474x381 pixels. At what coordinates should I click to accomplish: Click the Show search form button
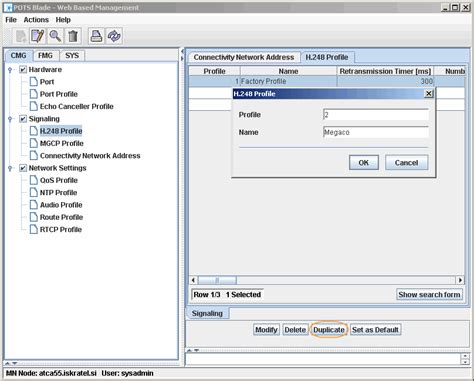coord(429,295)
